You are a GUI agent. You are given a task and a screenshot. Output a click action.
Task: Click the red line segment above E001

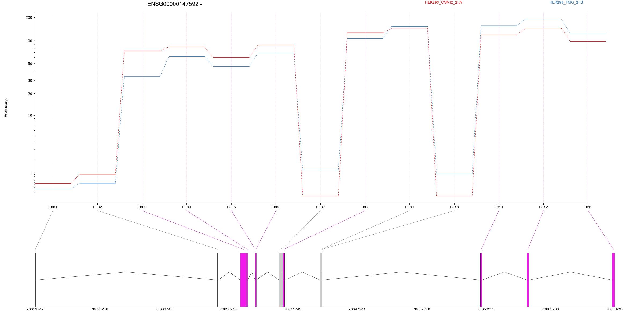click(53, 184)
